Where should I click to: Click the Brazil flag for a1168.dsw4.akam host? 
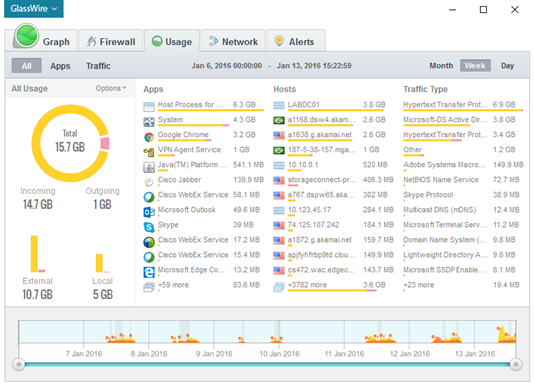point(279,120)
